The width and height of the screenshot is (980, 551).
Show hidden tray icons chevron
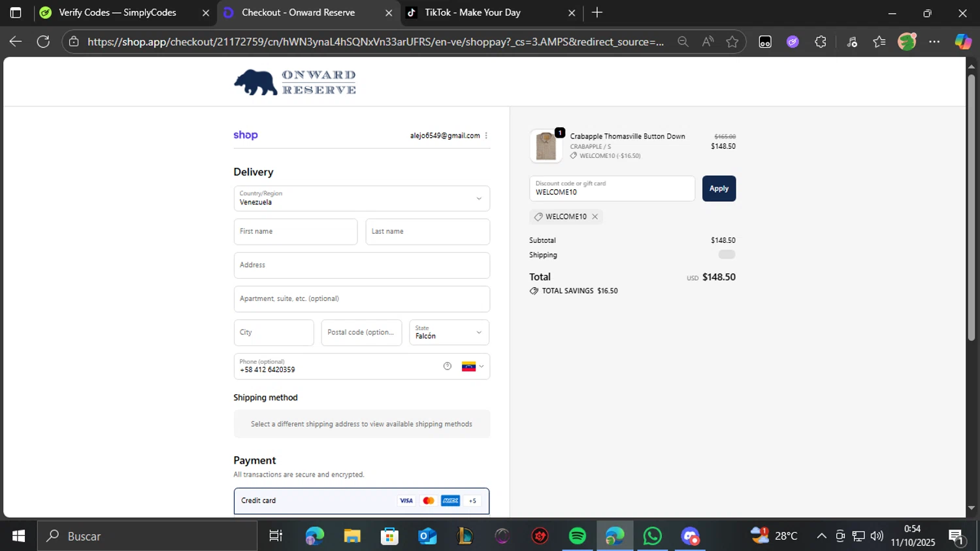pos(821,536)
